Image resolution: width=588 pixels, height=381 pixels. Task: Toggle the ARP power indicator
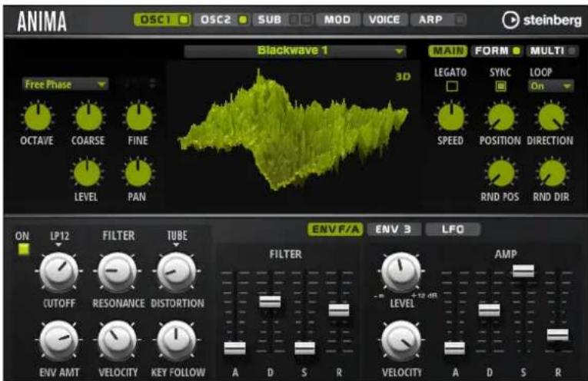459,19
